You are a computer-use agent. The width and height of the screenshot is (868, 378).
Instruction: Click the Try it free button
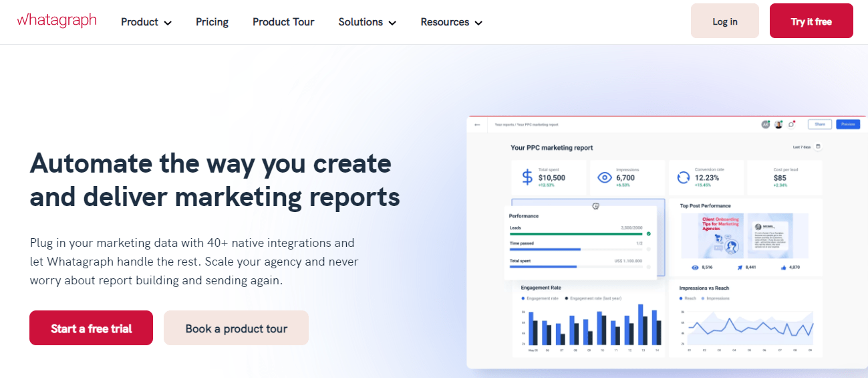(811, 21)
